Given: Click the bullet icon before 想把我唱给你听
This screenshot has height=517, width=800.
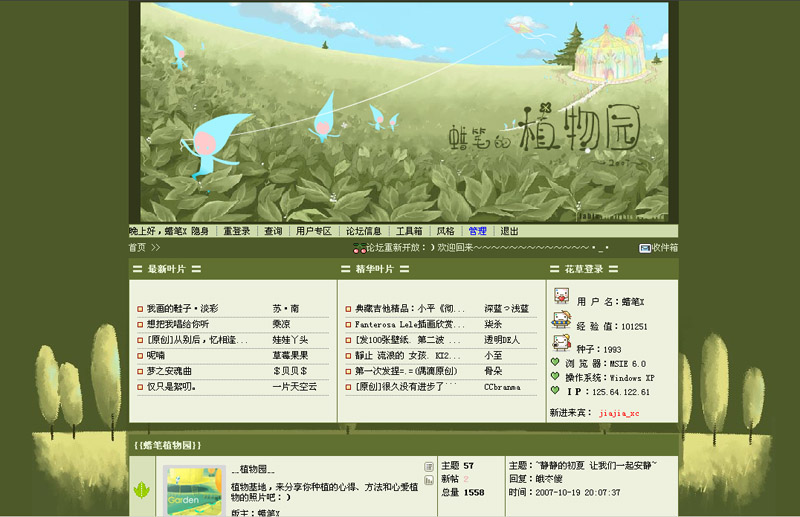Looking at the screenshot, I should point(140,325).
